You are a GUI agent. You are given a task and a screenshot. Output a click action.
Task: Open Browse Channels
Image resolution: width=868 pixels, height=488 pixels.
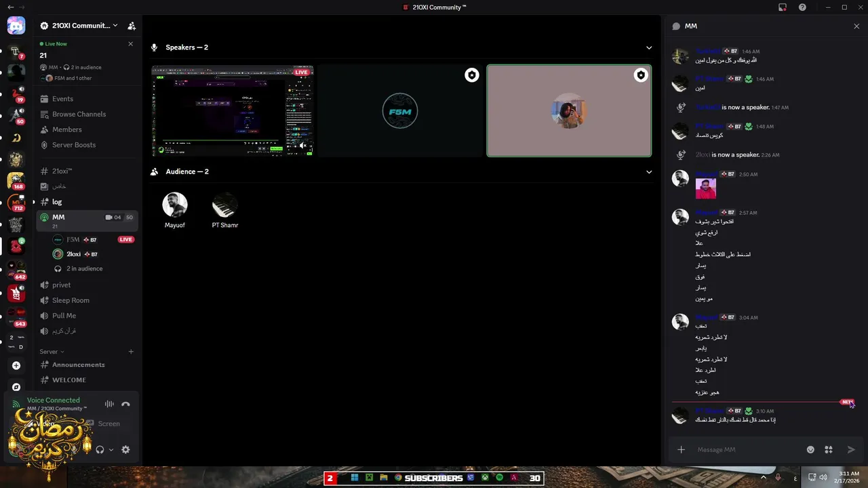88,115
